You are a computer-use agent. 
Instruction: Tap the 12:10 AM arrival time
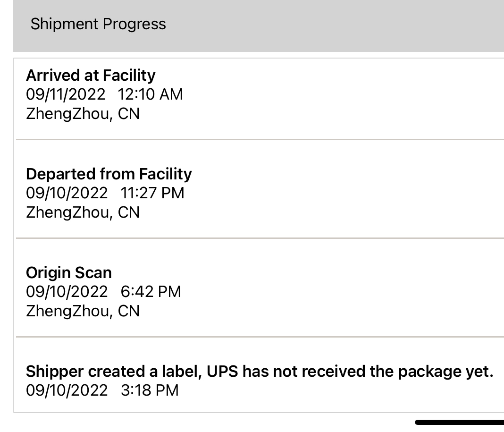click(150, 94)
